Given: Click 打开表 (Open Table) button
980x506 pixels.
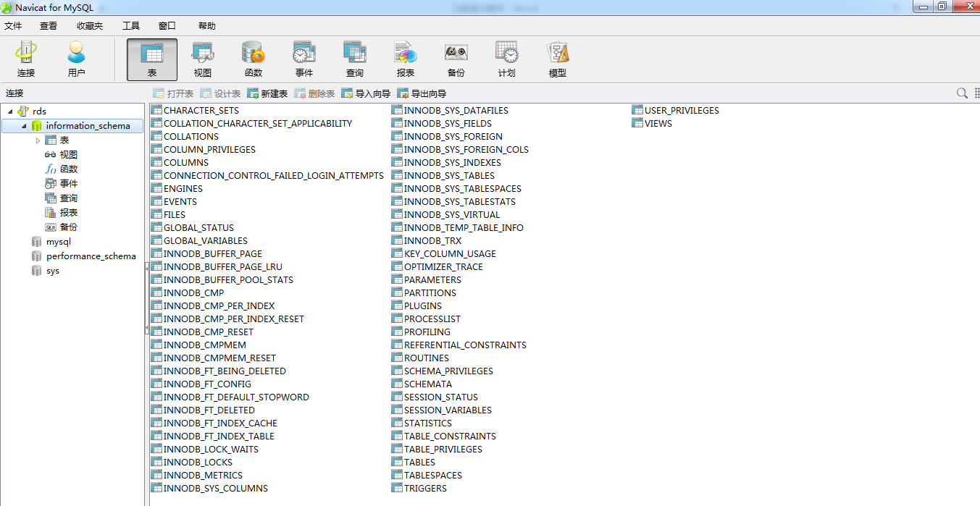Looking at the screenshot, I should [173, 93].
